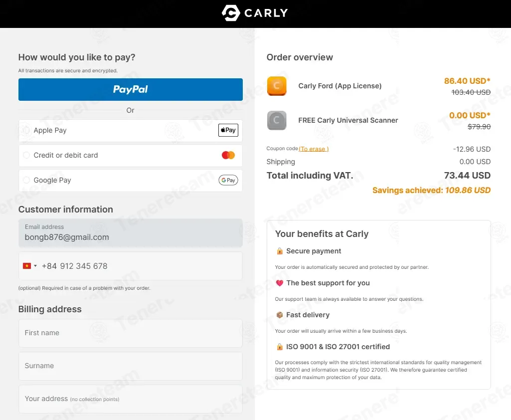Click the Apple Pay badge icon

click(x=228, y=130)
